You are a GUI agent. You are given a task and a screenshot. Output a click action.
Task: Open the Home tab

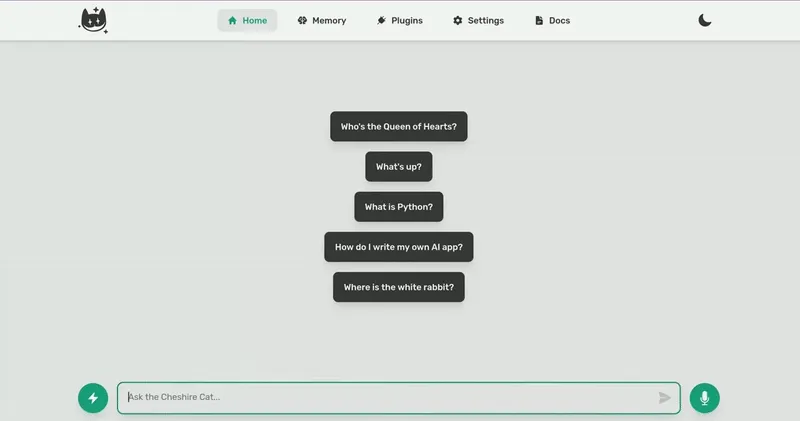(x=247, y=20)
